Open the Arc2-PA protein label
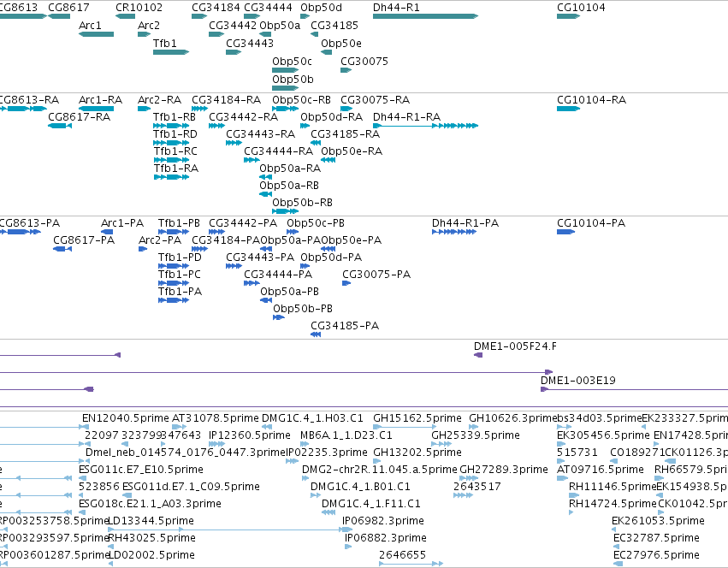The image size is (728, 568). click(160, 240)
